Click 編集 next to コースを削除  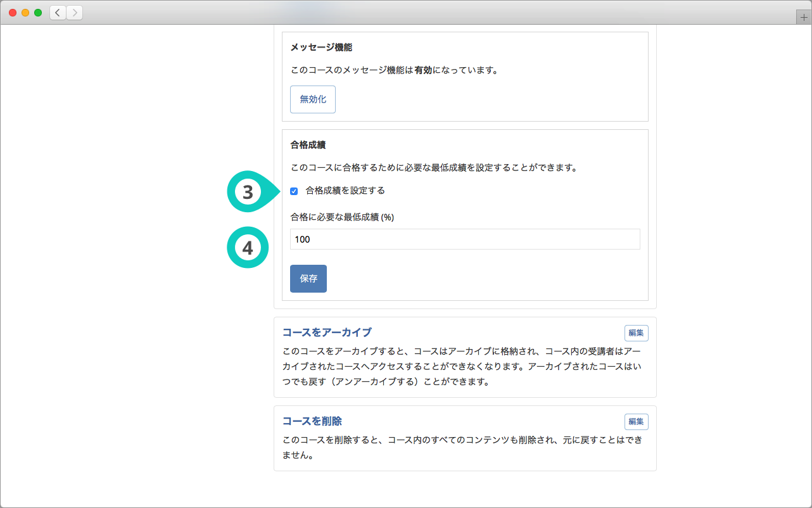click(x=636, y=422)
